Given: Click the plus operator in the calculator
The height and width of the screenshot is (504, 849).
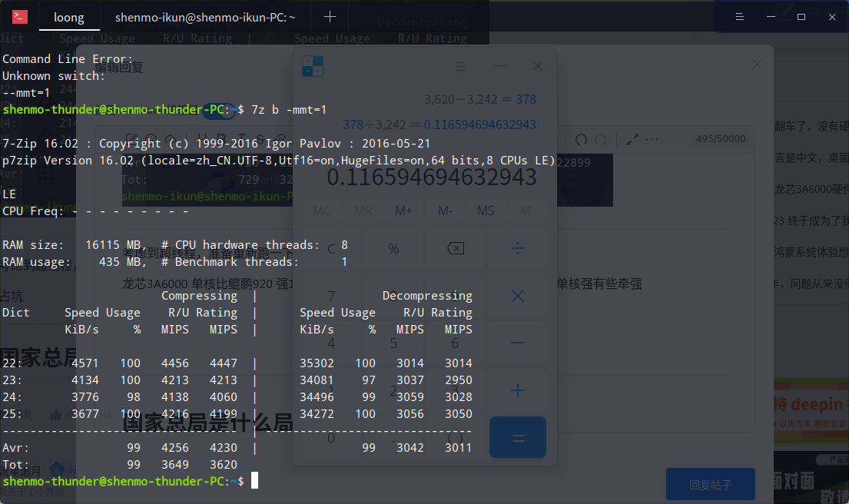Looking at the screenshot, I should coord(518,390).
